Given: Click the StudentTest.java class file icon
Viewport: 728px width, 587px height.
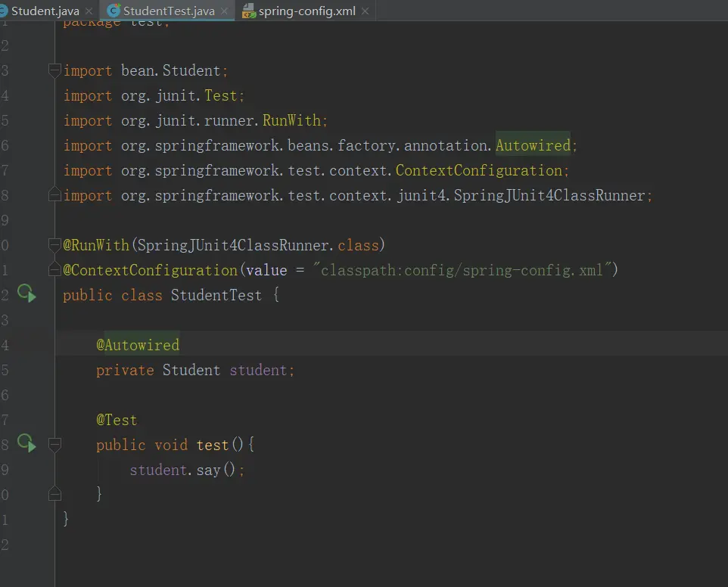Looking at the screenshot, I should point(114,11).
